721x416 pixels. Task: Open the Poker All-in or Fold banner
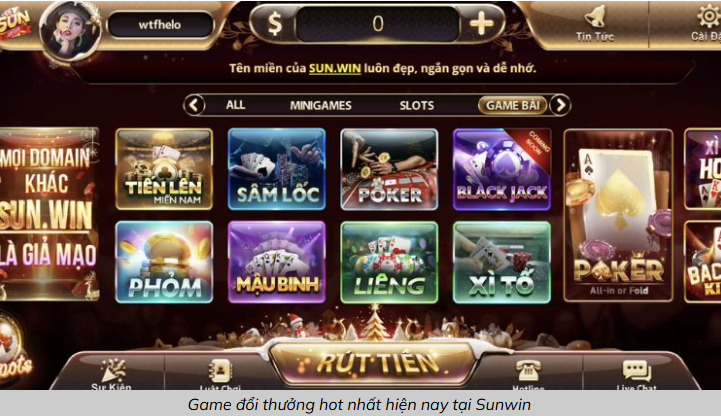tap(618, 215)
